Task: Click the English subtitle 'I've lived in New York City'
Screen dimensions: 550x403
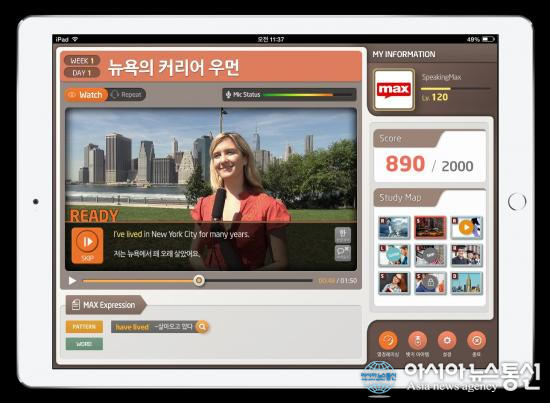Action: pos(181,234)
